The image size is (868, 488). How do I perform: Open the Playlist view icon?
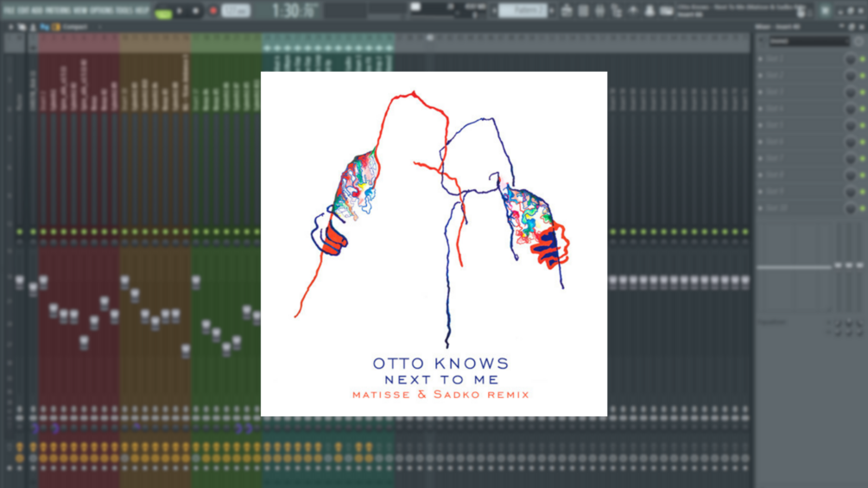tap(567, 10)
